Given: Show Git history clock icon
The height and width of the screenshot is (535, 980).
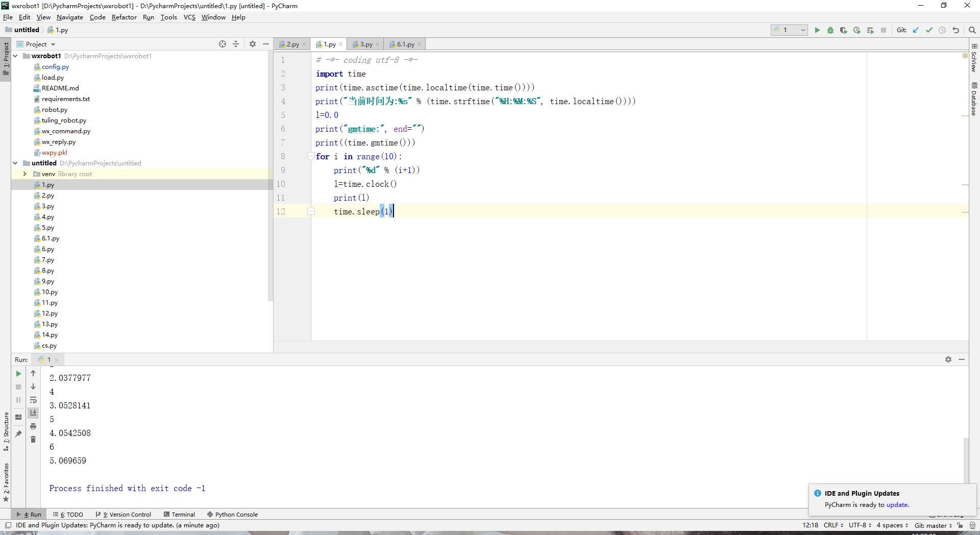Looking at the screenshot, I should pyautogui.click(x=942, y=30).
